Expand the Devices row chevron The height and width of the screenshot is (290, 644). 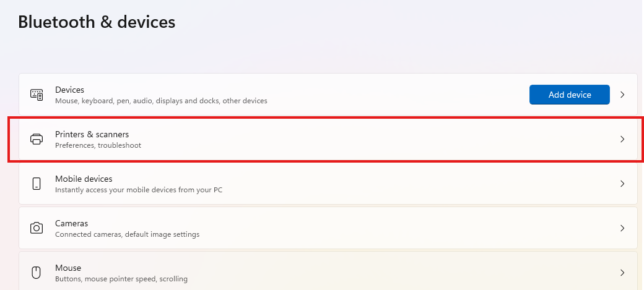(622, 95)
